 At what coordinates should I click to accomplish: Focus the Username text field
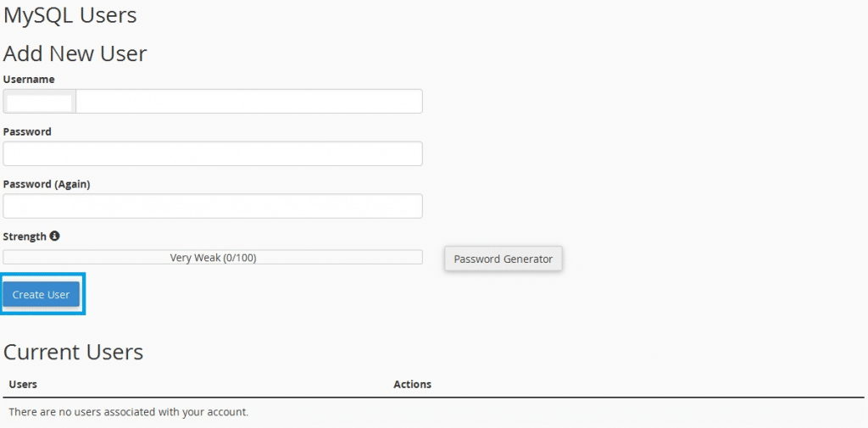tap(248, 102)
